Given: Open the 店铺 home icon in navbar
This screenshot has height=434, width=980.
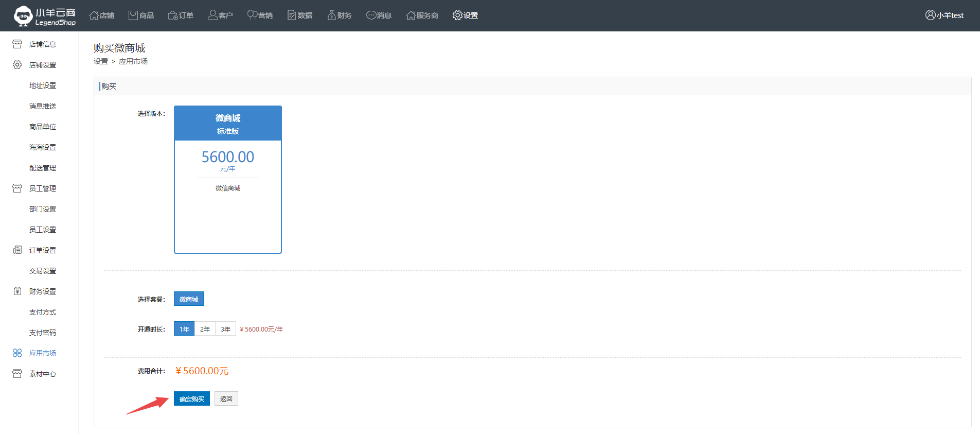Looking at the screenshot, I should coord(94,15).
